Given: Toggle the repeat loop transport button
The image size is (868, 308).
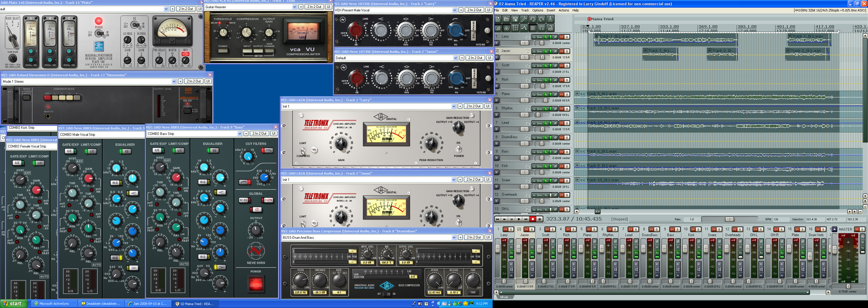Looking at the screenshot, I should point(540,219).
